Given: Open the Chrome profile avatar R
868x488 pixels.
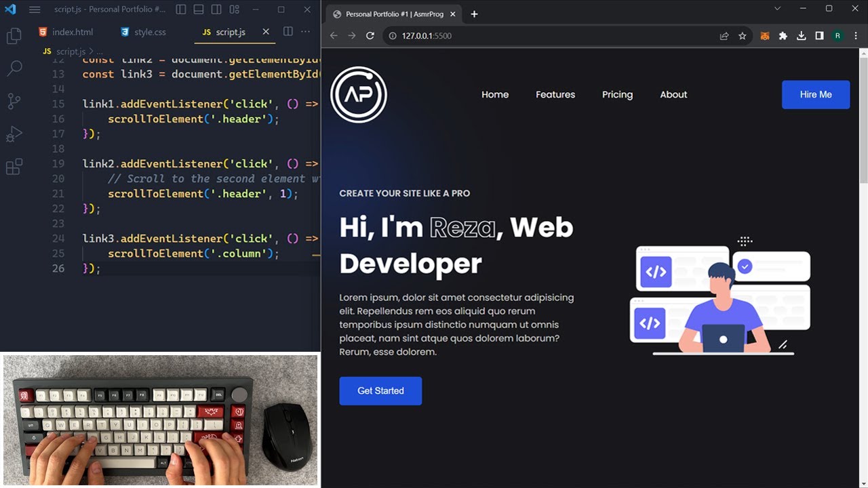Looking at the screenshot, I should tap(837, 36).
